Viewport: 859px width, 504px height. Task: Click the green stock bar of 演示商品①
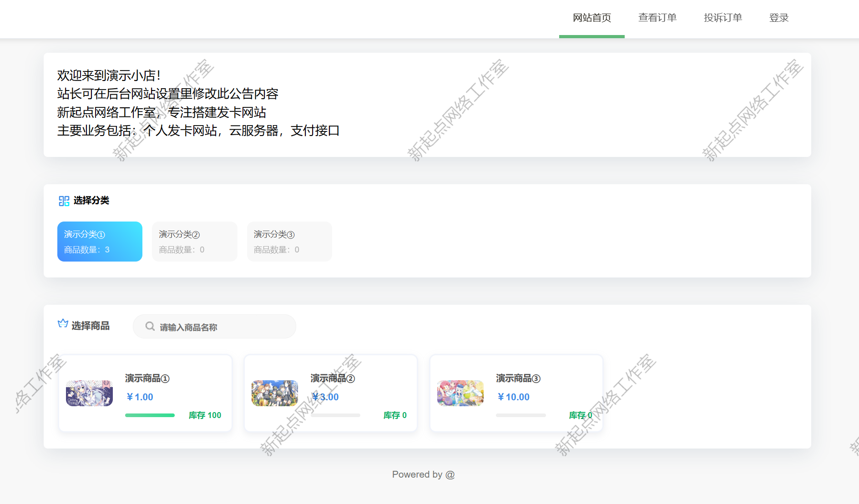coord(150,415)
